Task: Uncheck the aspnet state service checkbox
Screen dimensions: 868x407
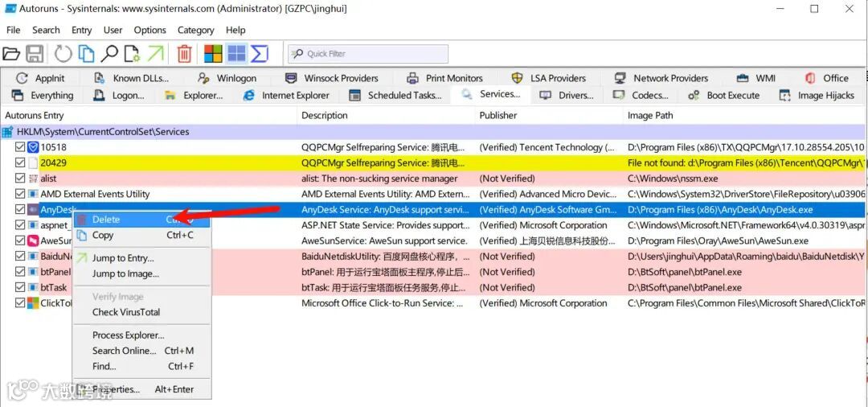Action: click(x=20, y=225)
